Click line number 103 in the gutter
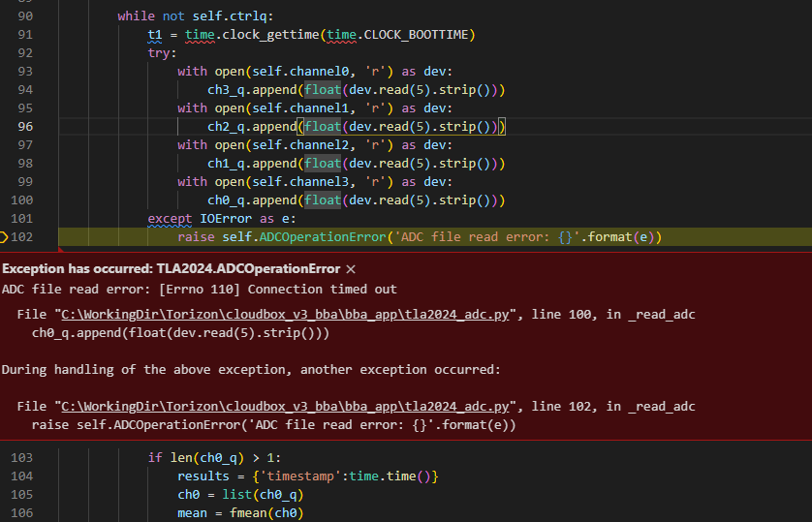The width and height of the screenshot is (812, 522). pyautogui.click(x=21, y=458)
